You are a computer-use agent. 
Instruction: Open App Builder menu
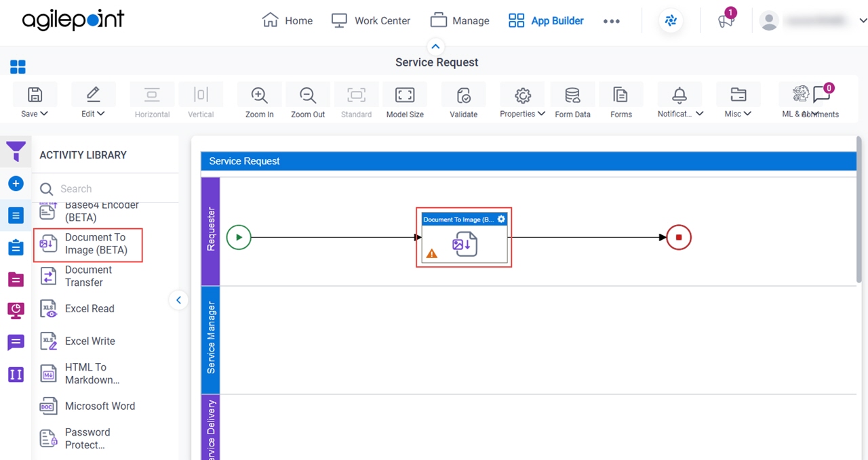point(546,21)
